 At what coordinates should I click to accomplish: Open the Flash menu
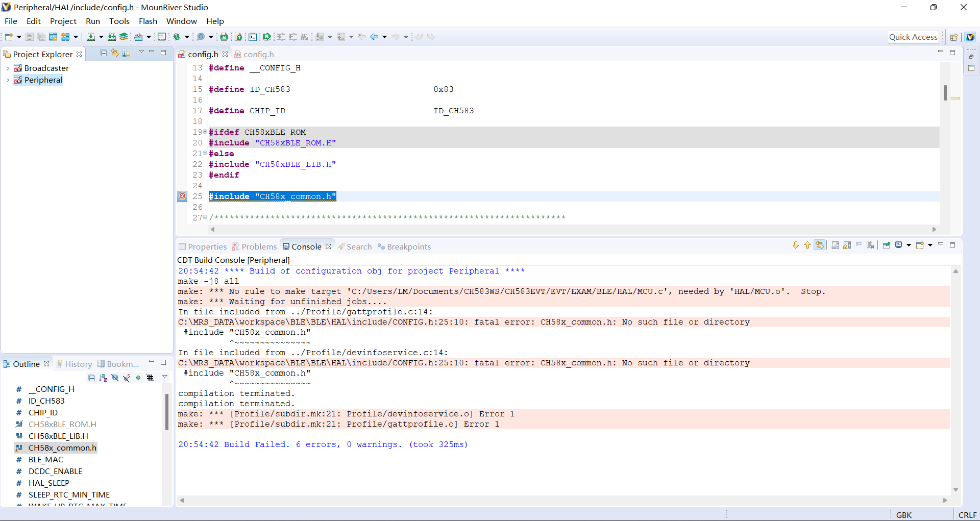[148, 21]
